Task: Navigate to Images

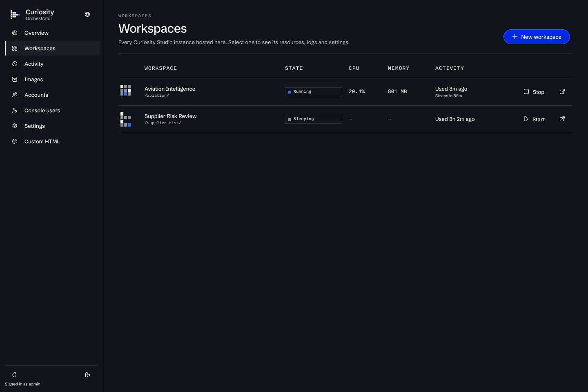Action: [53, 79]
